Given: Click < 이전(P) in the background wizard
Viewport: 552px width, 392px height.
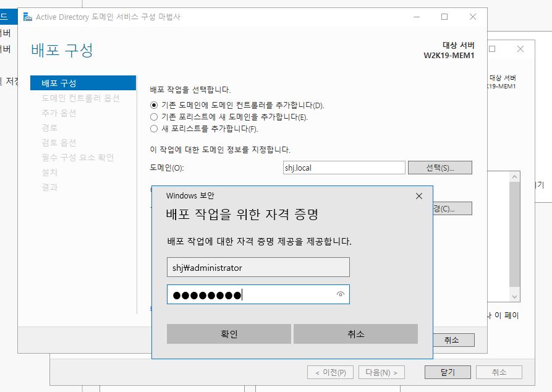Looking at the screenshot, I should pos(330,372).
